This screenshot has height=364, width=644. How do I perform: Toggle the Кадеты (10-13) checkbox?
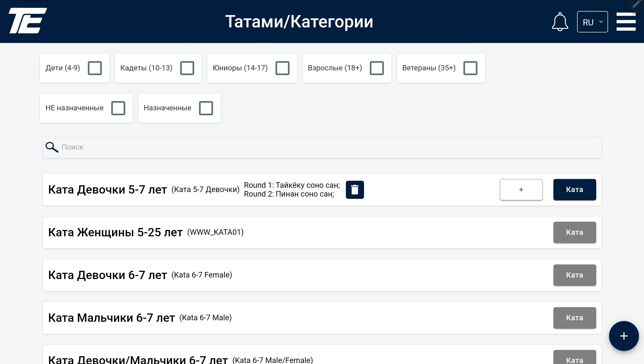pyautogui.click(x=187, y=68)
